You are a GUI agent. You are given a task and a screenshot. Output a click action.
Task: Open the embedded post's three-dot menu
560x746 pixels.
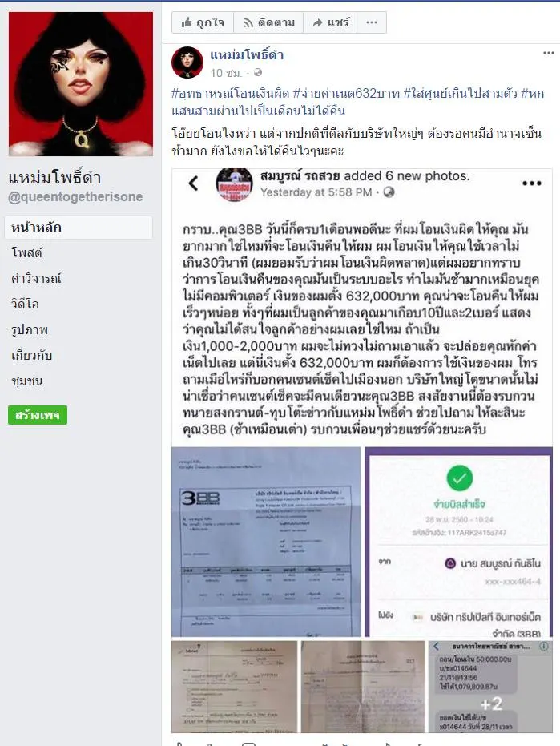pos(531,183)
